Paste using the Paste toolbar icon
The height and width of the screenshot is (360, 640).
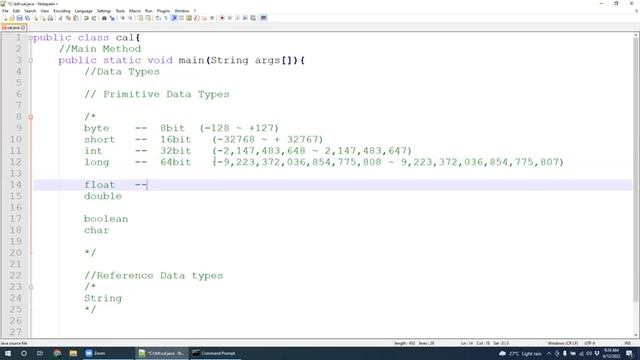point(76,18)
